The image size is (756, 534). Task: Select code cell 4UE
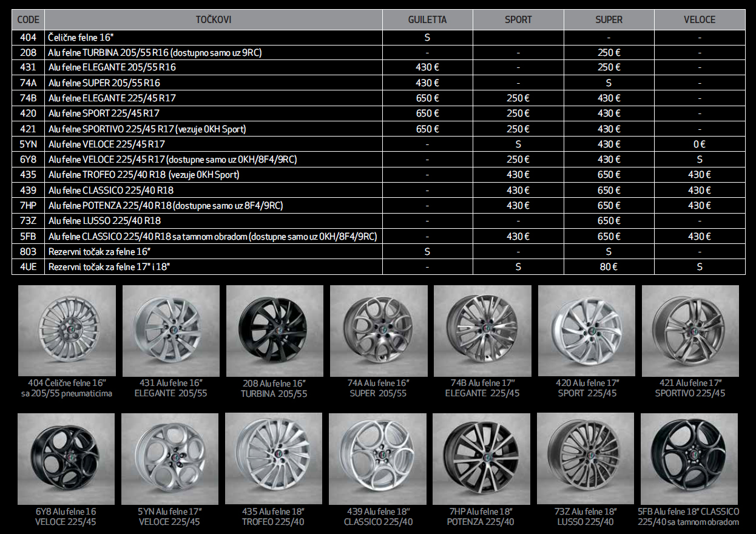tap(28, 266)
